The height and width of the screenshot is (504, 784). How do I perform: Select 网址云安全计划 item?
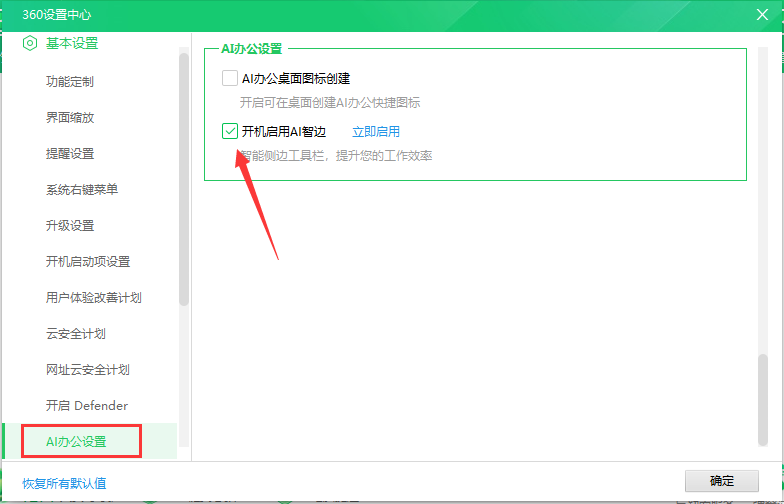(88, 370)
